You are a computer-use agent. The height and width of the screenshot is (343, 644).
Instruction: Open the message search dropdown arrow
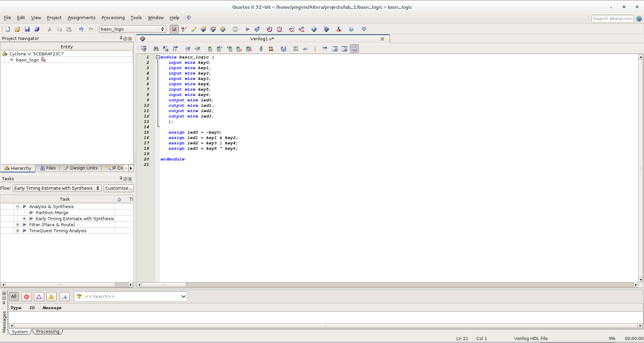click(183, 296)
